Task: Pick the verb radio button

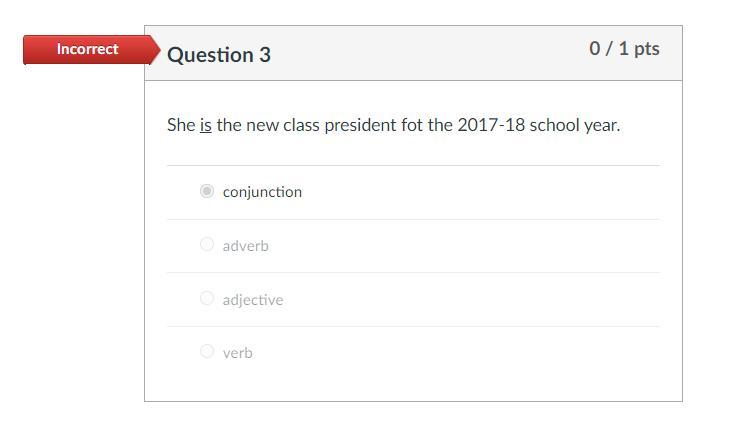Action: point(207,351)
